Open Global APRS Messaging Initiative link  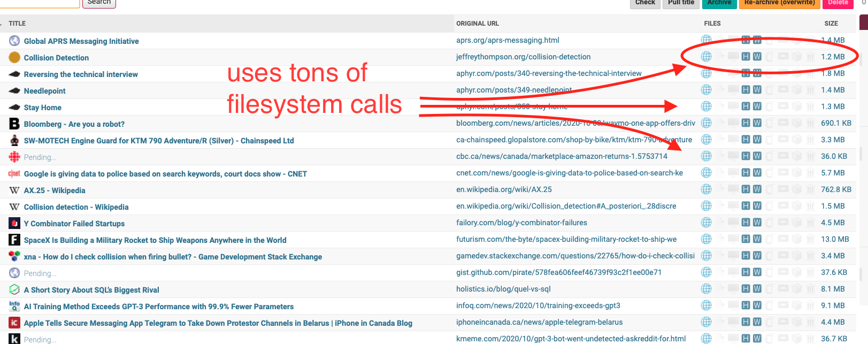[81, 41]
